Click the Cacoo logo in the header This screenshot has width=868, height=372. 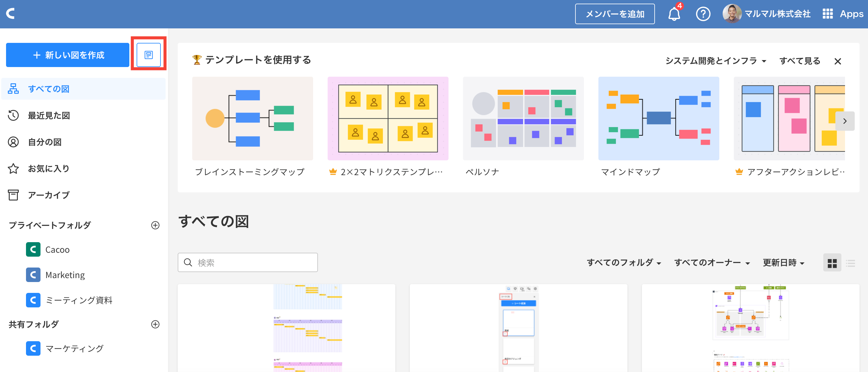pyautogui.click(x=11, y=14)
